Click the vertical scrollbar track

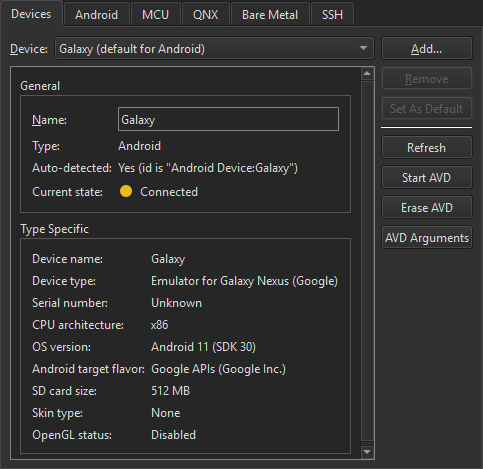[x=367, y=262]
